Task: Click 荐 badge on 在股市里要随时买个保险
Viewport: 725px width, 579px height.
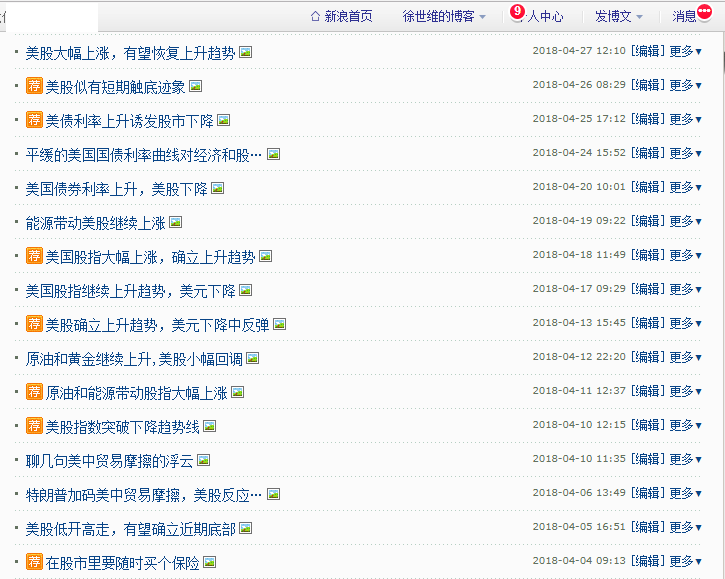Action: pos(34,562)
